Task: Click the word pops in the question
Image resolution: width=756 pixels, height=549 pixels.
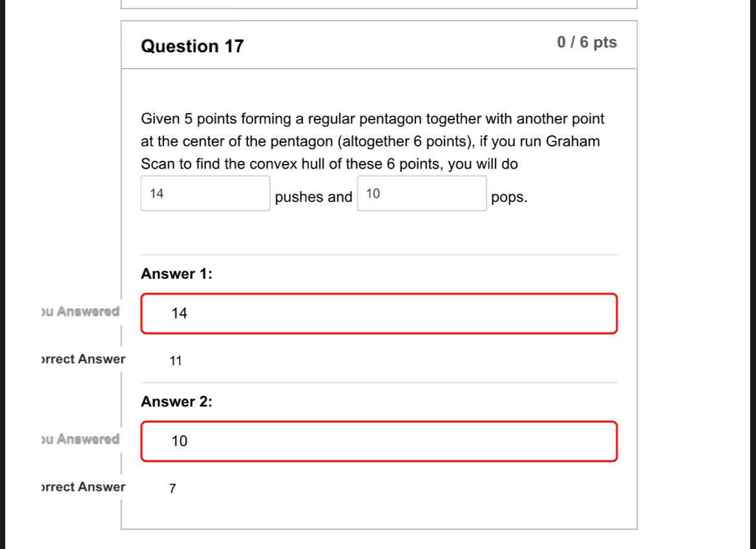Action: pyautogui.click(x=510, y=197)
